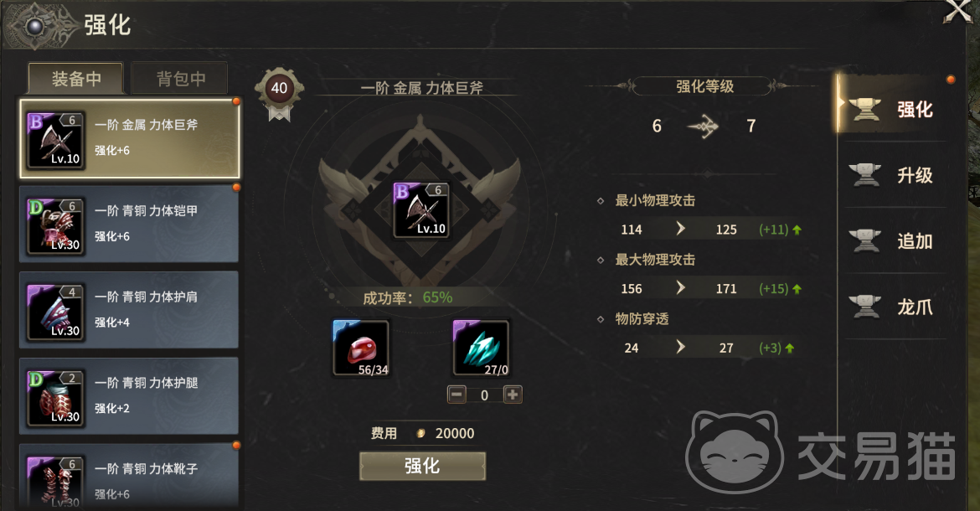Select the 强化 anvil menu

point(893,110)
